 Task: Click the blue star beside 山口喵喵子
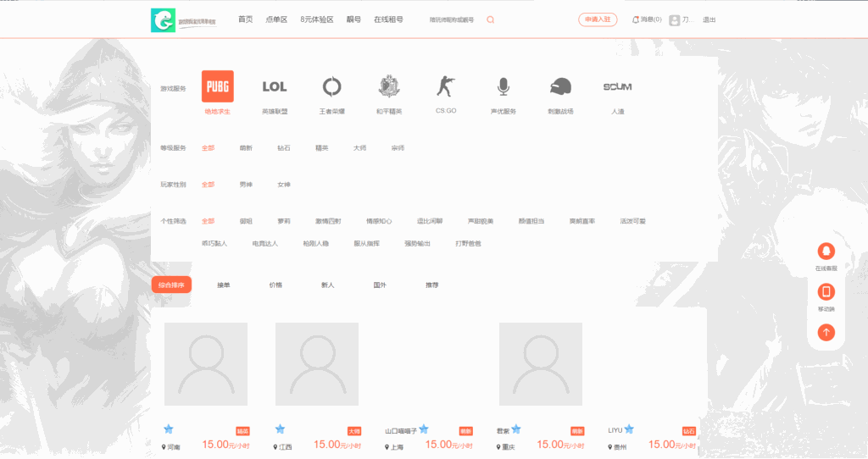point(424,429)
